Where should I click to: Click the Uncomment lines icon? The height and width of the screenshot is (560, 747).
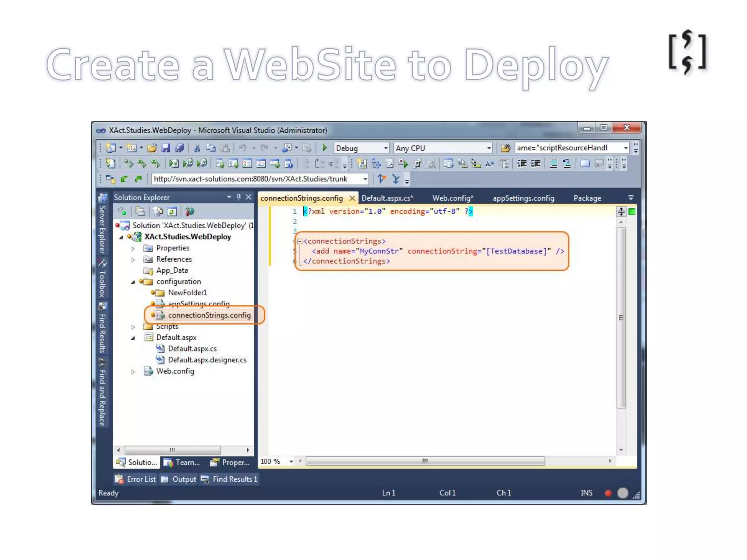click(567, 164)
